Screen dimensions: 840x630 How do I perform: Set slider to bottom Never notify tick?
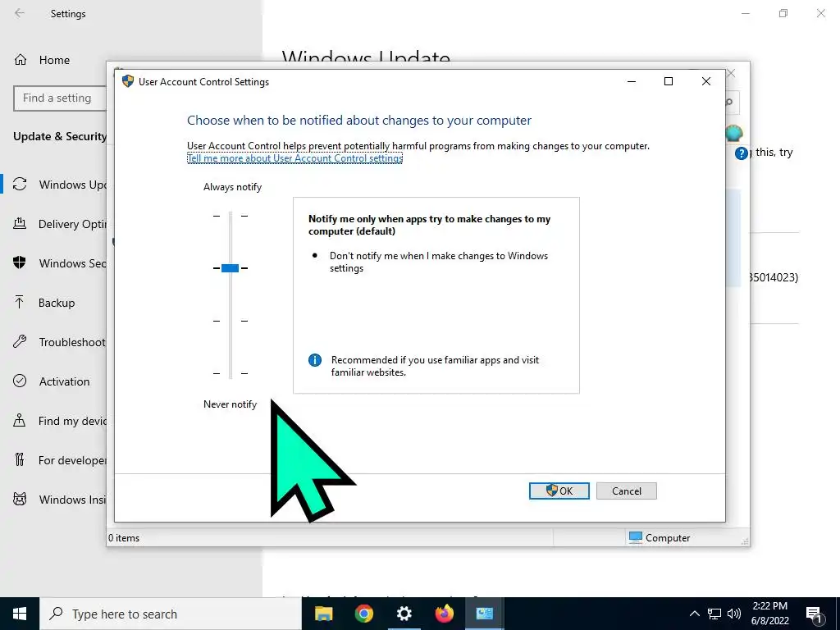231,373
